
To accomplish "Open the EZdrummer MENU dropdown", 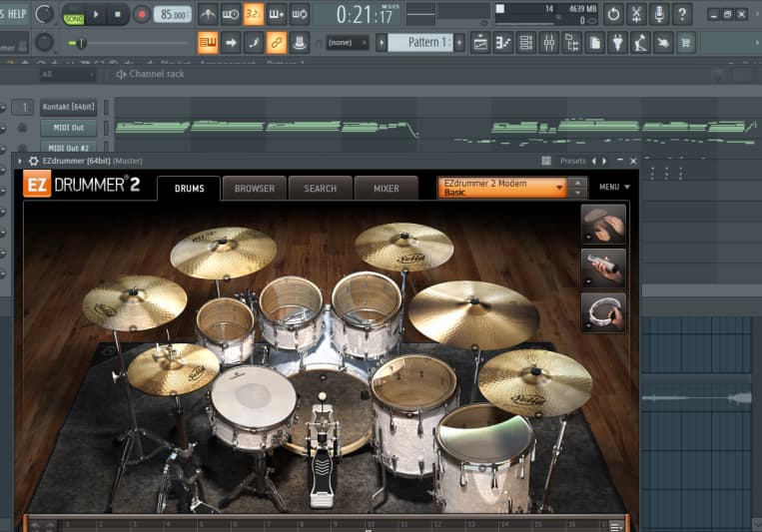I will coord(614,187).
